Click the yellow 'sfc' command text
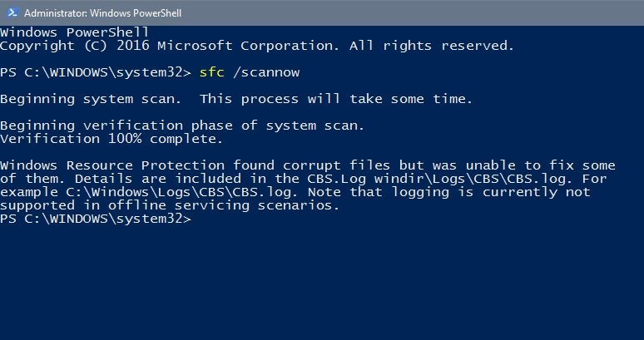 (x=212, y=72)
